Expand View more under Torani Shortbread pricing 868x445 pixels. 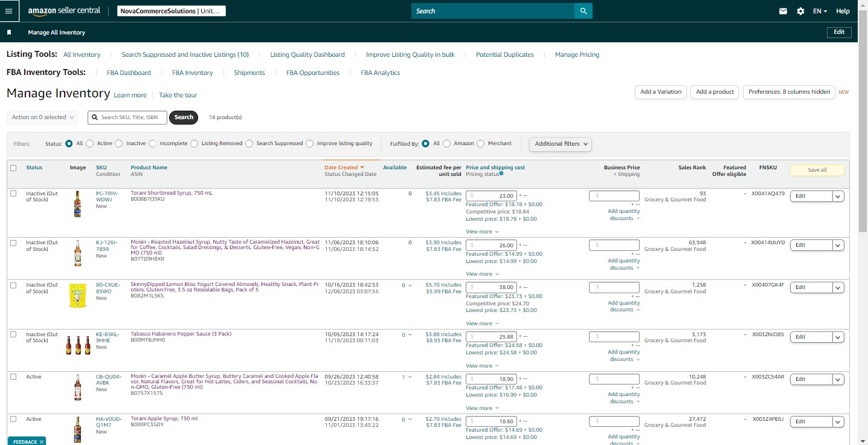pyautogui.click(x=482, y=232)
